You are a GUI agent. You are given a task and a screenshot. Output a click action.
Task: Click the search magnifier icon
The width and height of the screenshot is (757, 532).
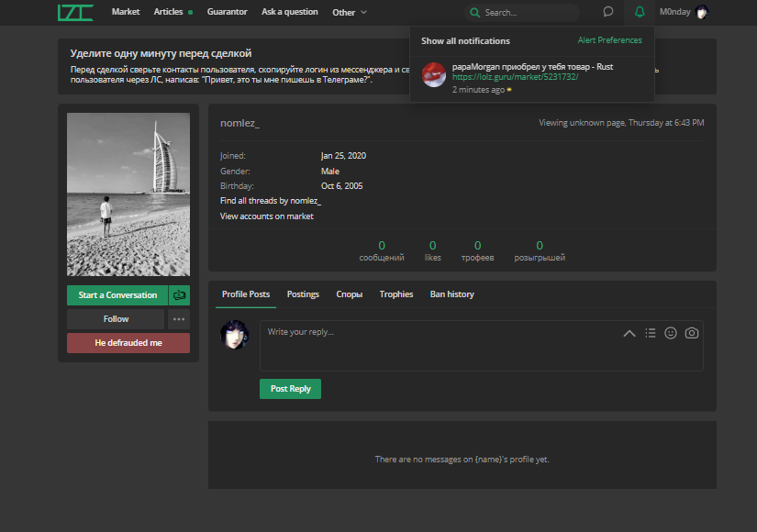[475, 13]
